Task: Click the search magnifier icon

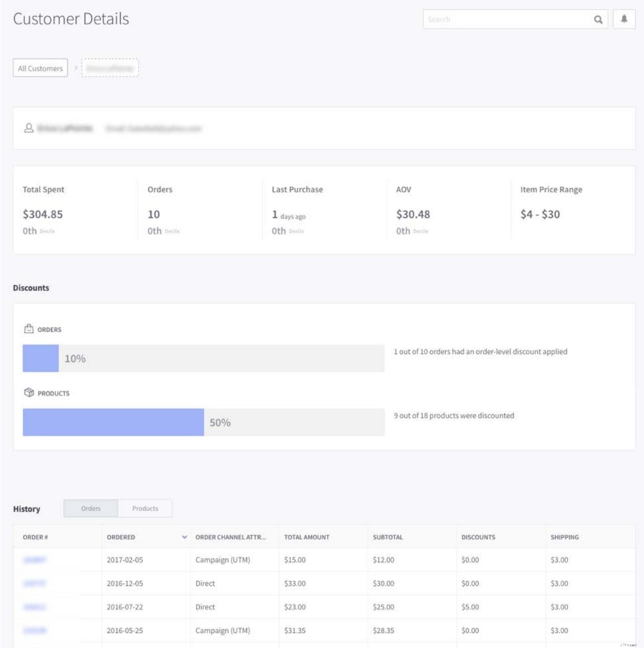Action: tap(599, 20)
